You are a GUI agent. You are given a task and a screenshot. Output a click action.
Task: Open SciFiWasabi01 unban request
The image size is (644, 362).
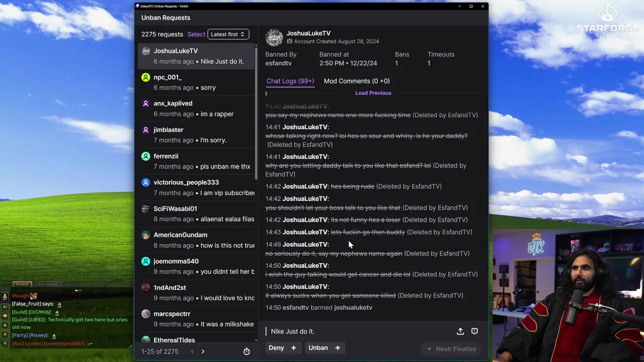tap(196, 214)
